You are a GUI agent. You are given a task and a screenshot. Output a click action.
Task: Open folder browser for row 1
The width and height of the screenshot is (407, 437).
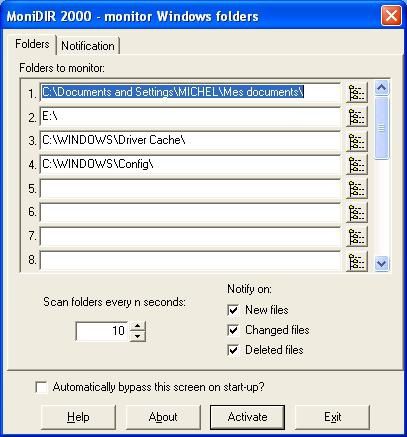point(357,92)
